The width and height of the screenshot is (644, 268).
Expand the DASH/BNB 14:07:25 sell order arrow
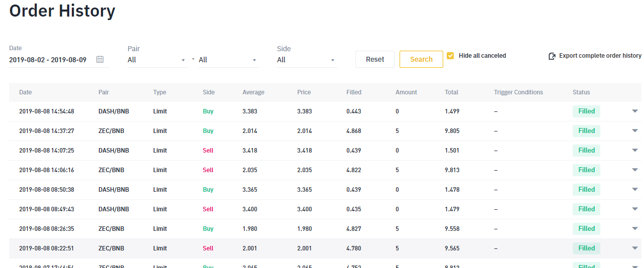tap(635, 151)
